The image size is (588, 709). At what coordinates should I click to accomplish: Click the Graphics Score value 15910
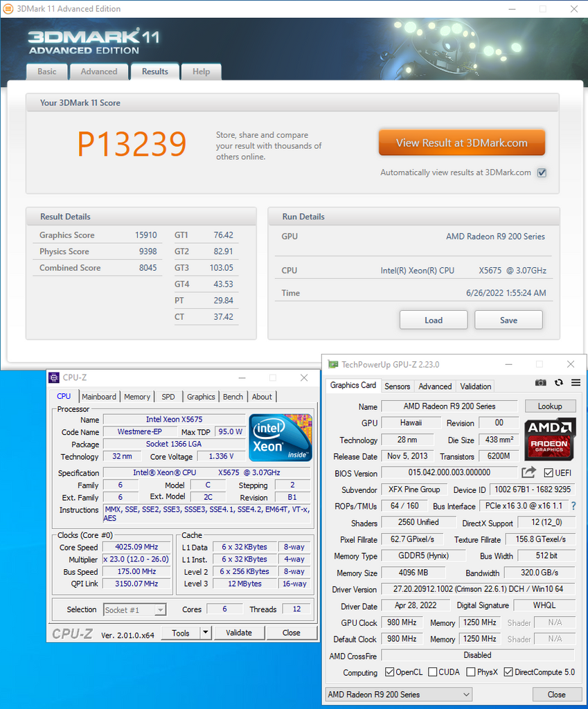click(x=145, y=235)
